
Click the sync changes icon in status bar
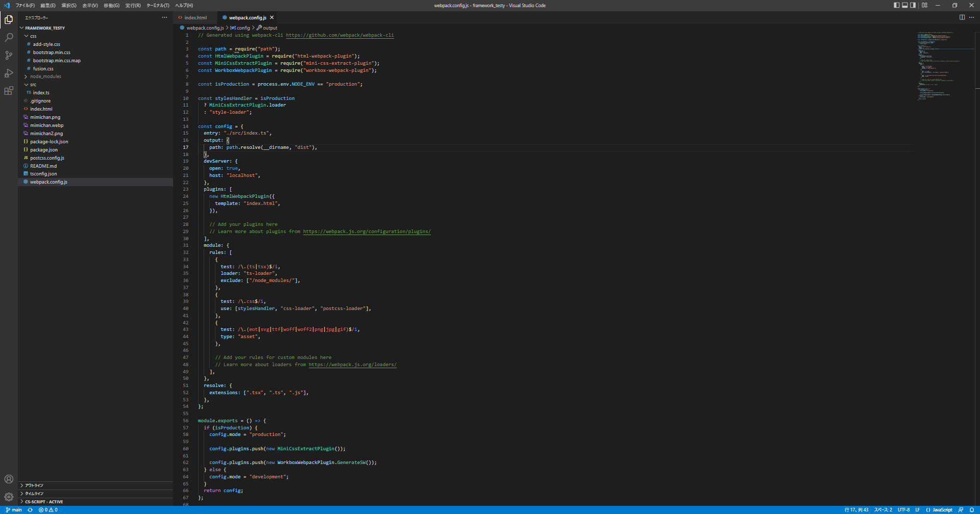tap(30, 510)
